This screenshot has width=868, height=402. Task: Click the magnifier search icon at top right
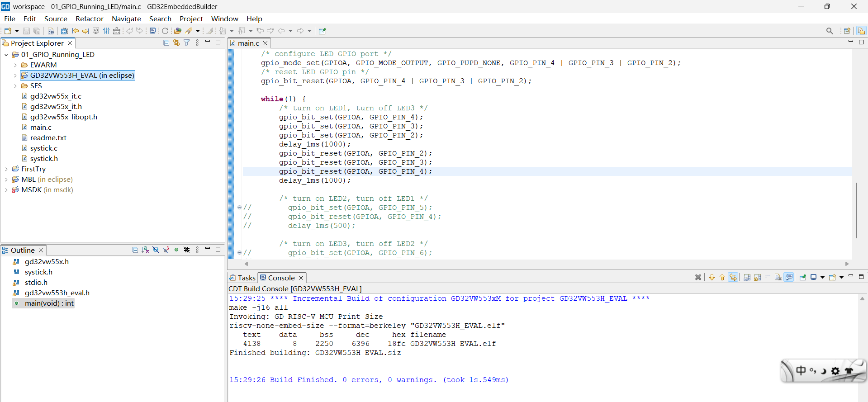tap(829, 31)
